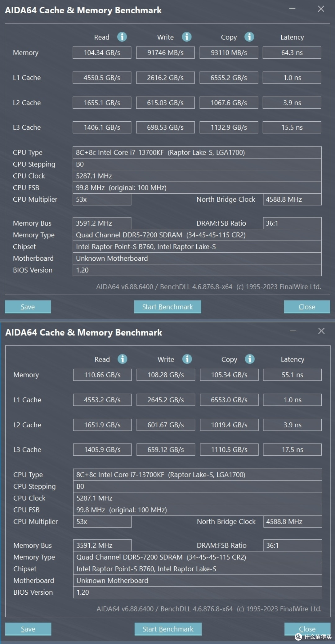This screenshot has width=335, height=644.
Task: Select Memory copy value 93110 MB/s
Action: tap(229, 52)
